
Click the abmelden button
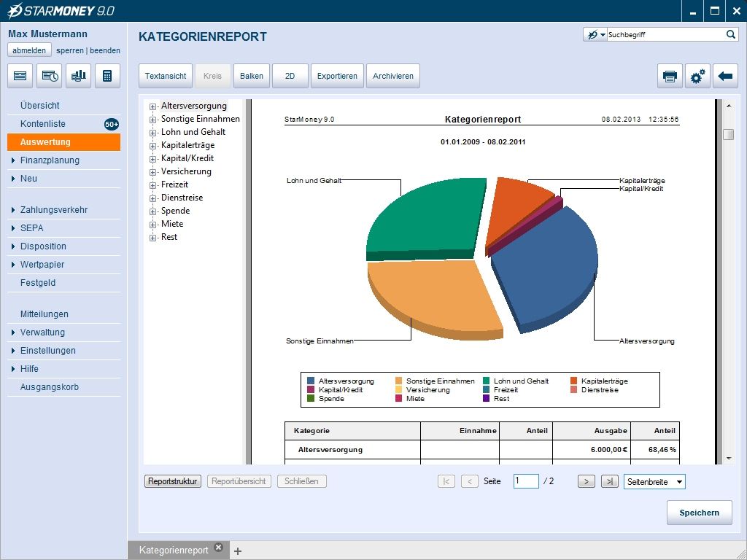pos(29,50)
